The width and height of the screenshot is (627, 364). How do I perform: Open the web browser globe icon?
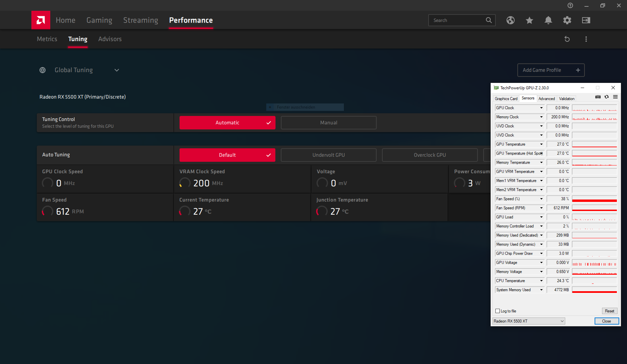(x=511, y=20)
